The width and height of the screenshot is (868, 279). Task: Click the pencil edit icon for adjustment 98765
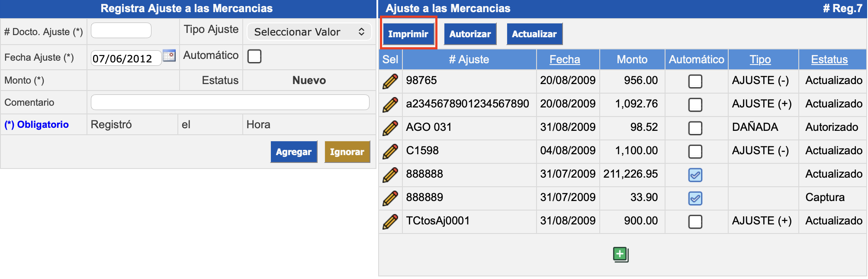(390, 81)
